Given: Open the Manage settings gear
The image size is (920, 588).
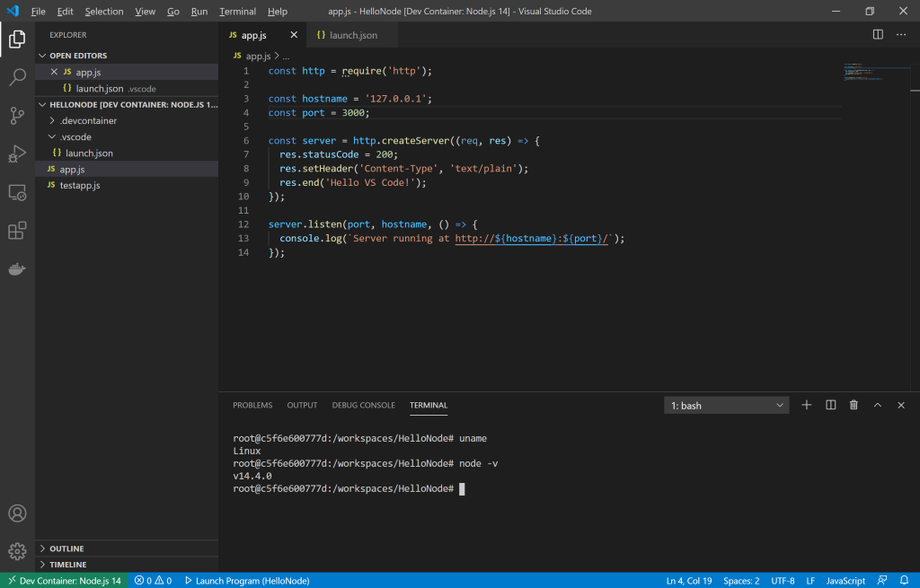Looking at the screenshot, I should tap(17, 552).
